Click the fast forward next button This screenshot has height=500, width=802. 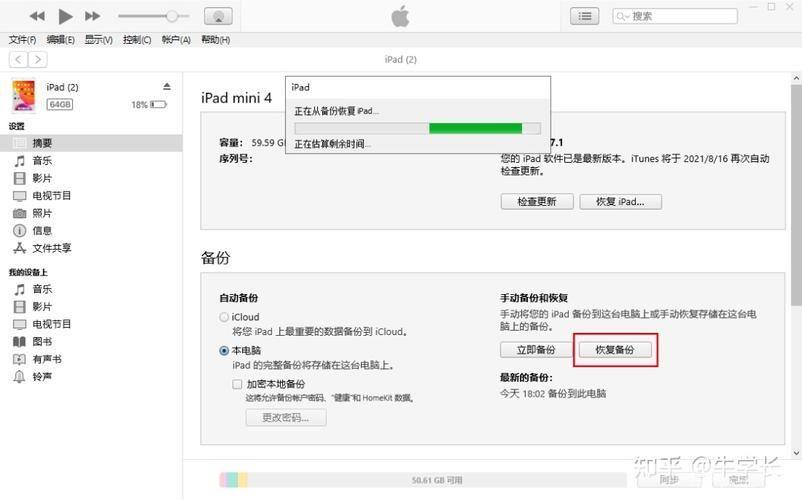[93, 16]
